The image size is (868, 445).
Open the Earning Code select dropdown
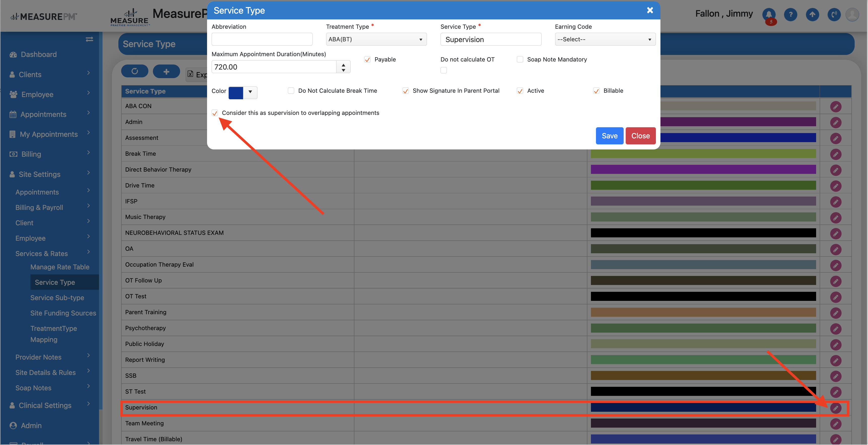click(x=605, y=40)
